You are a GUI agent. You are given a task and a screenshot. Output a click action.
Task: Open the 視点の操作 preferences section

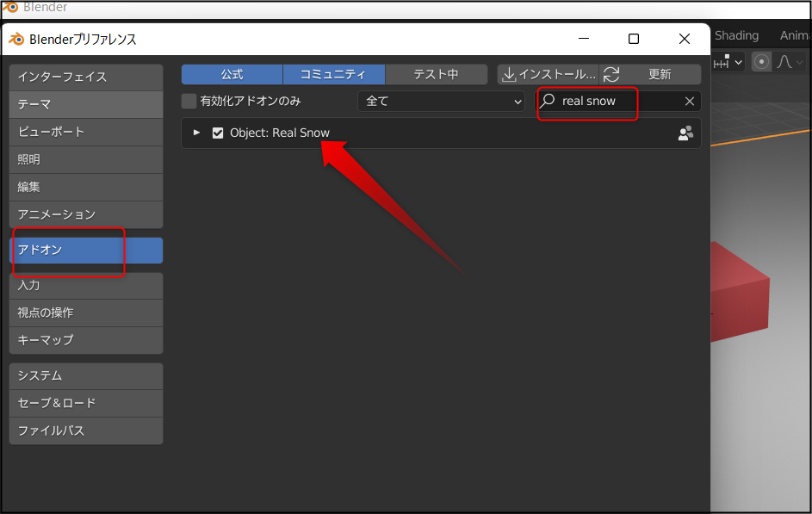tap(86, 313)
